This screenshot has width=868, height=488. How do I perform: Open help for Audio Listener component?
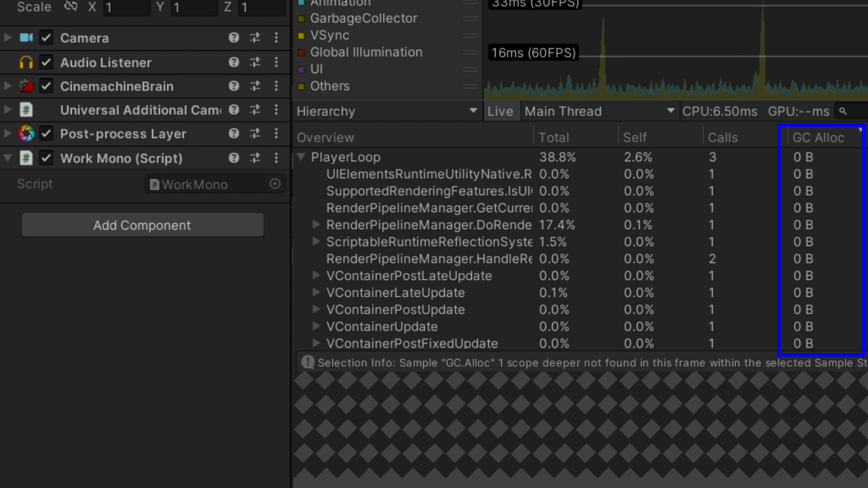[234, 62]
